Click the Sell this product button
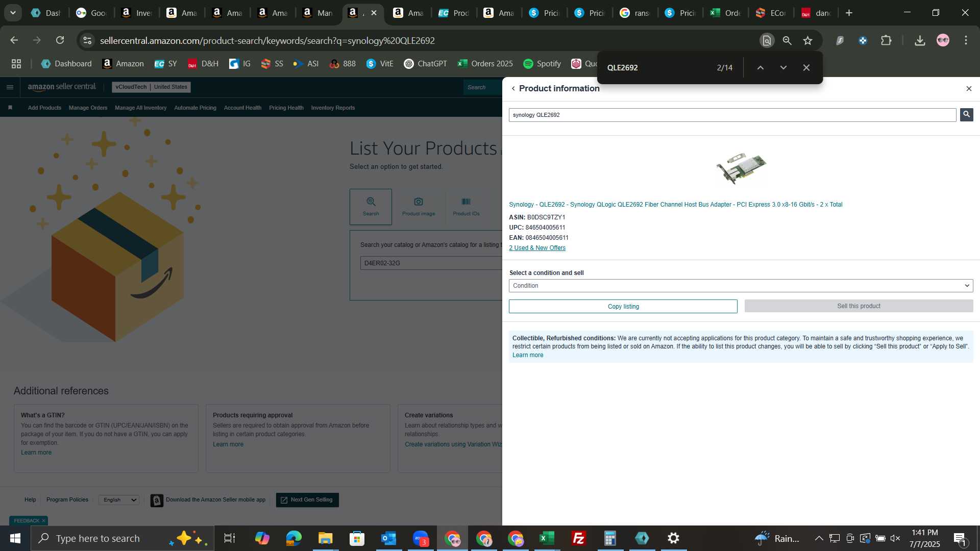The image size is (980, 551). point(859,306)
